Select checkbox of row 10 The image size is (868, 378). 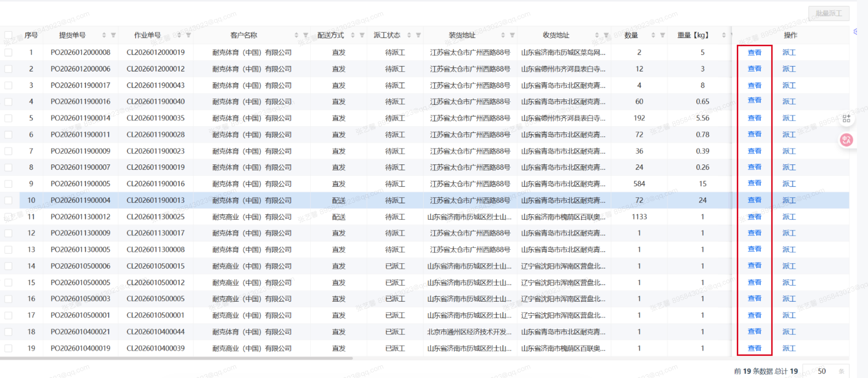8,201
